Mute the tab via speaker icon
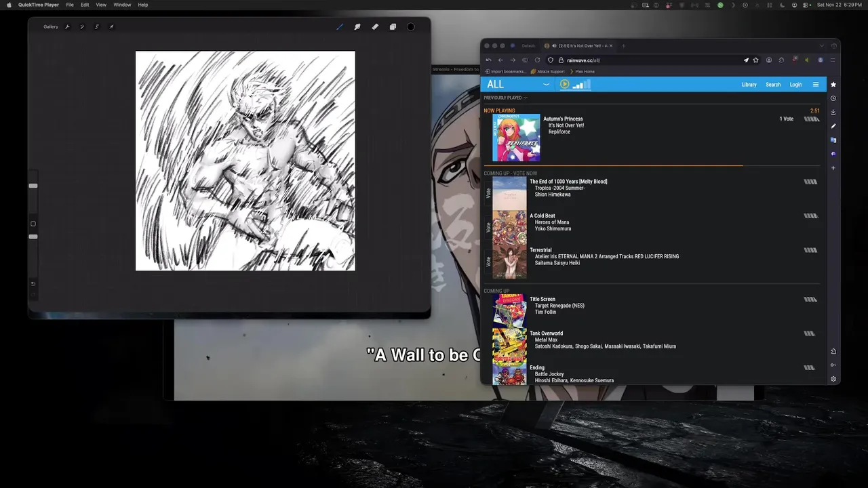The image size is (868, 488). [x=555, y=46]
